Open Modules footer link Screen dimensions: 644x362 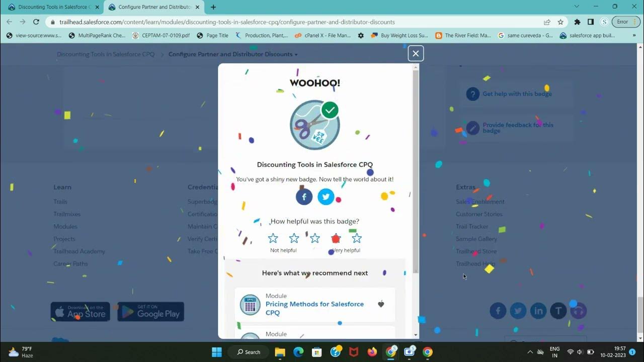[65, 227]
